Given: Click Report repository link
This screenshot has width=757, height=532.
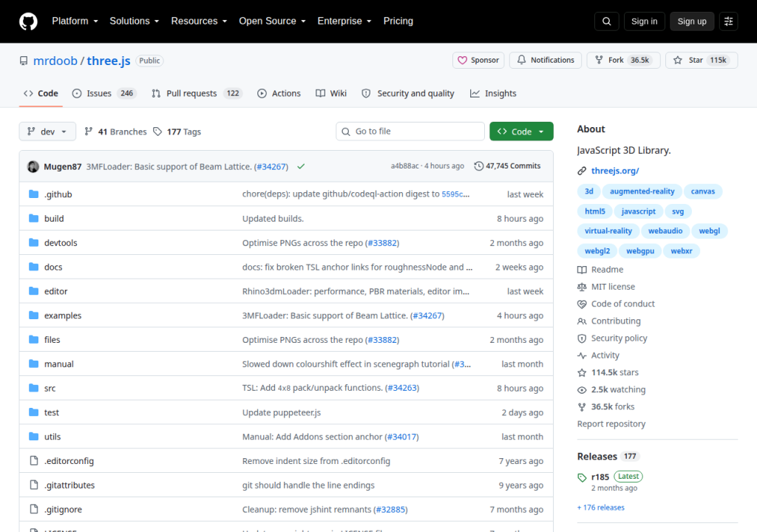Looking at the screenshot, I should tap(611, 424).
